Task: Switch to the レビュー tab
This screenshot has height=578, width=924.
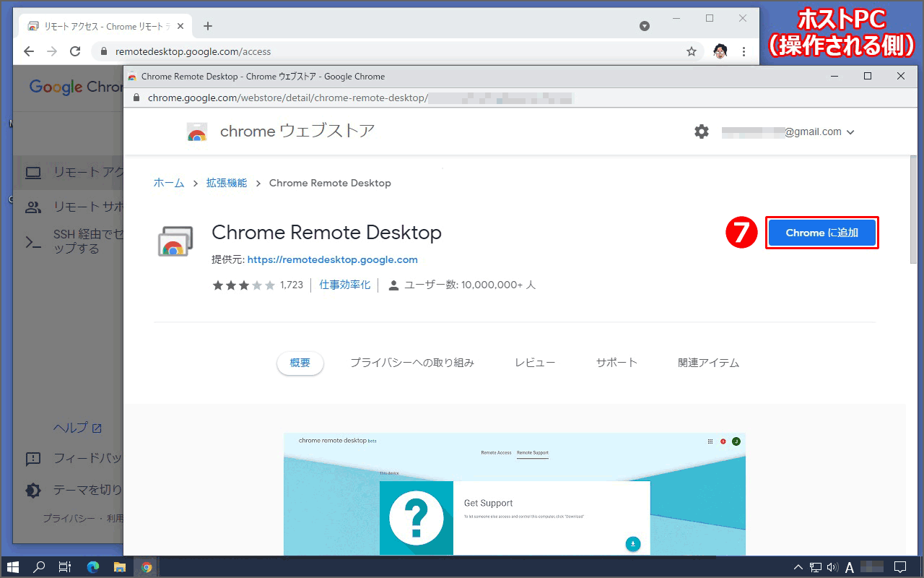Action: (535, 363)
